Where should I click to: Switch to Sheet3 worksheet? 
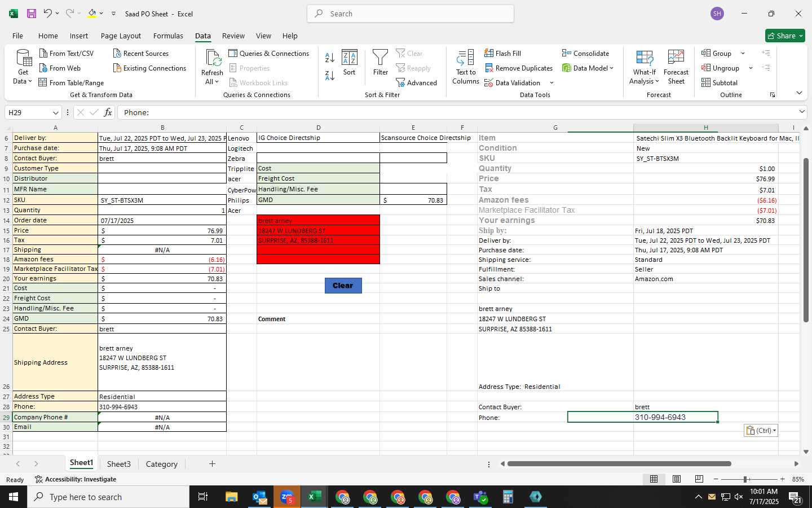[x=118, y=464]
